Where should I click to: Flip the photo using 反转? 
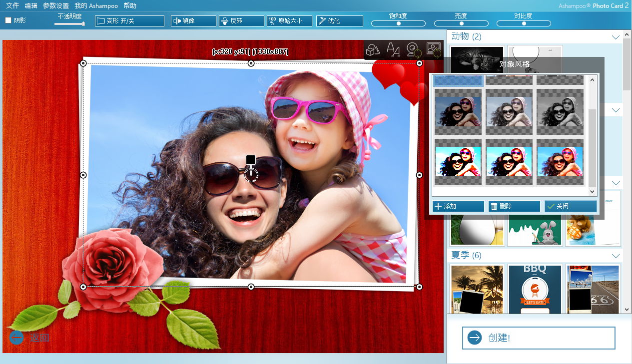[x=241, y=20]
